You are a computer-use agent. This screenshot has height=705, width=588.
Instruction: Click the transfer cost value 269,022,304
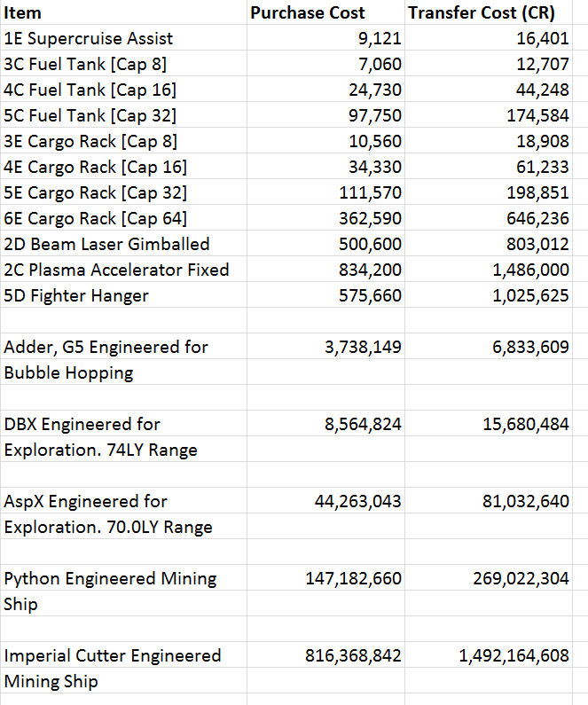(521, 578)
